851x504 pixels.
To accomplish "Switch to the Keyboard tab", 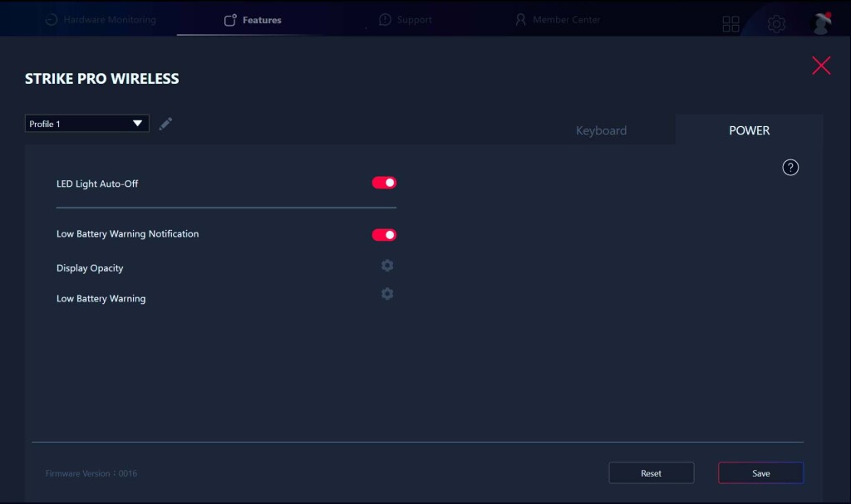I will point(601,130).
